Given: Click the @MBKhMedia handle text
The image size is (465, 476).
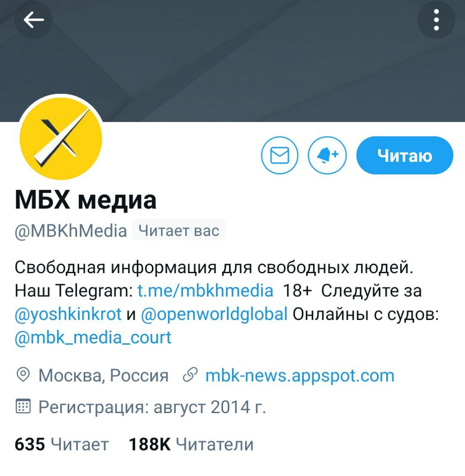Looking at the screenshot, I should (71, 231).
